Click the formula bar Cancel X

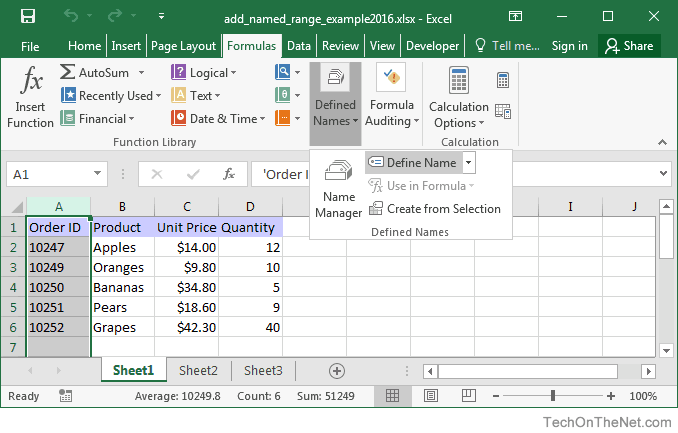[157, 174]
